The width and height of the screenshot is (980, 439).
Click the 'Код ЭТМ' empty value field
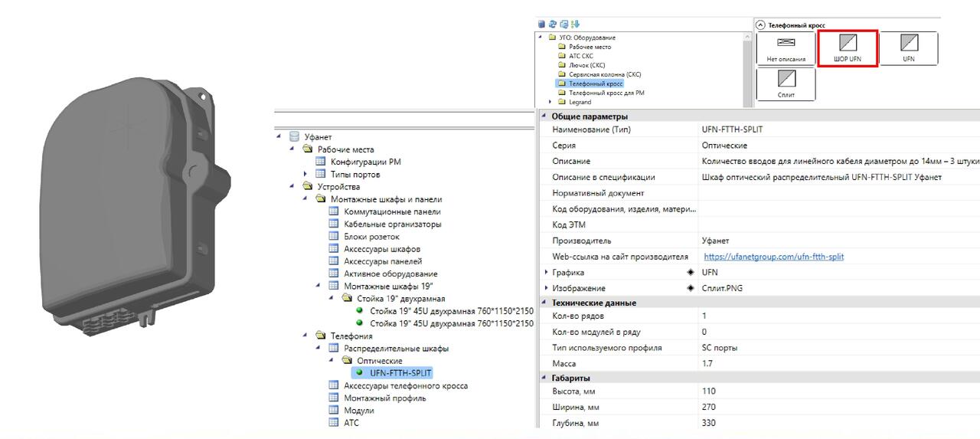pyautogui.click(x=838, y=224)
